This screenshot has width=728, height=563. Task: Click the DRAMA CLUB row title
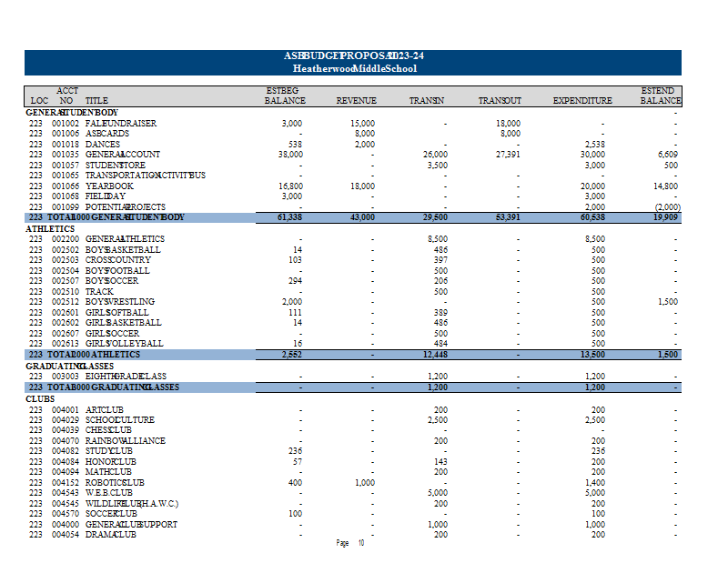(x=110, y=535)
